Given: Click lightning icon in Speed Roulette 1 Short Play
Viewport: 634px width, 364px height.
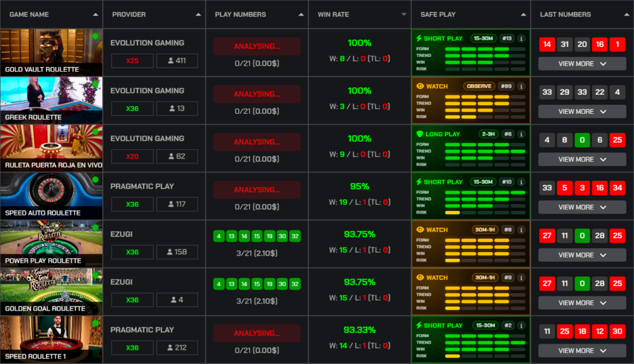Looking at the screenshot, I should tap(419, 326).
